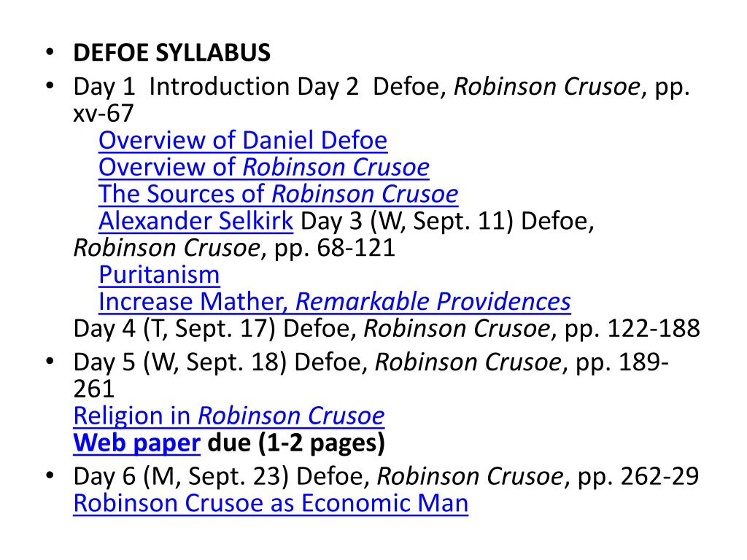
Task: Click the DEFOE SYLLABUS heading text
Action: tap(171, 52)
